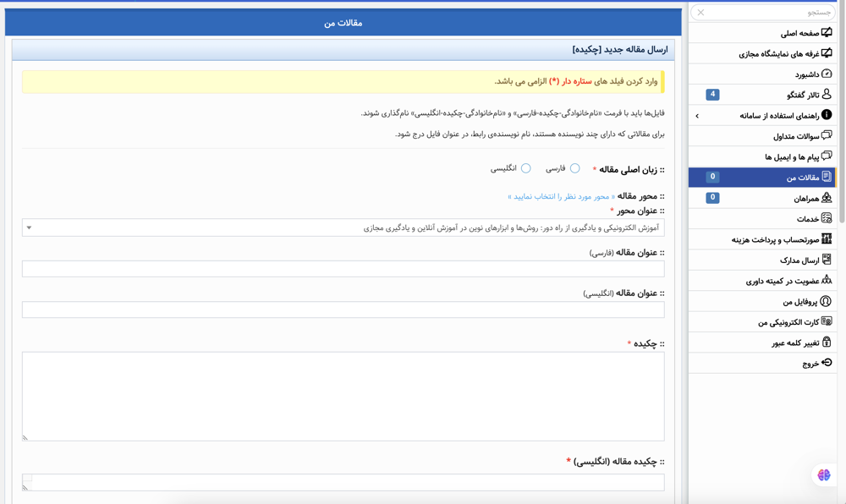The width and height of the screenshot is (846, 504).
Task: Open the عنوان محور dropdown list
Action: click(343, 227)
